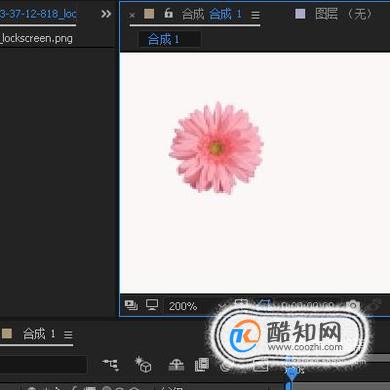The height and width of the screenshot is (390, 390).
Task: Enable Frame Blending stacked frames icon
Action: [x=202, y=365]
